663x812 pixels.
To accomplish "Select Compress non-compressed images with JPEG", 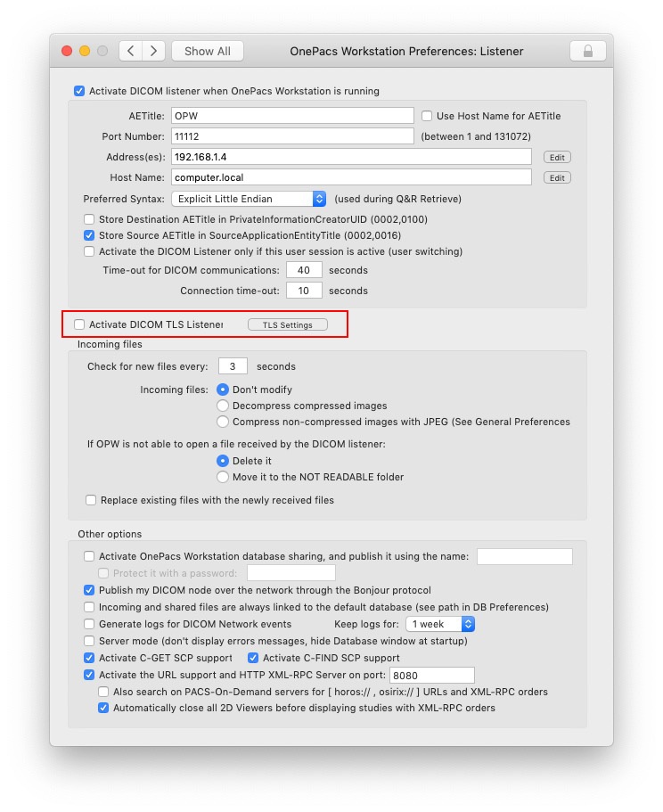I will coord(223,422).
